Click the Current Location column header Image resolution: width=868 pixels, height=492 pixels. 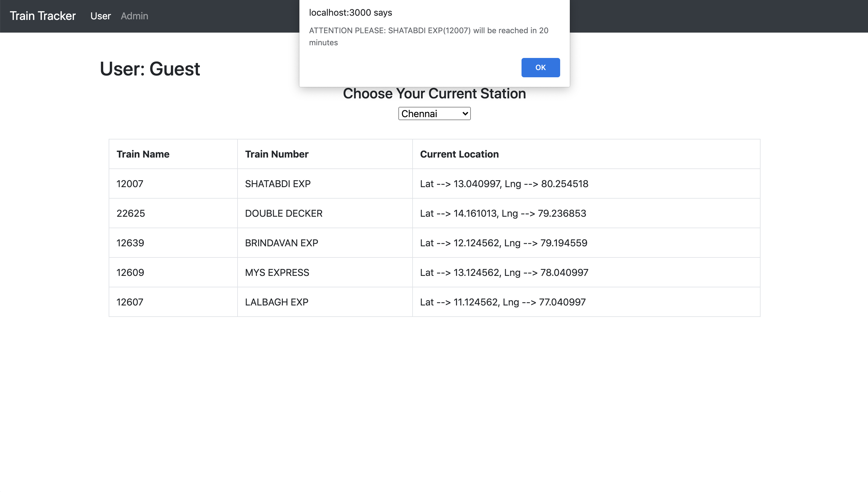pos(459,154)
